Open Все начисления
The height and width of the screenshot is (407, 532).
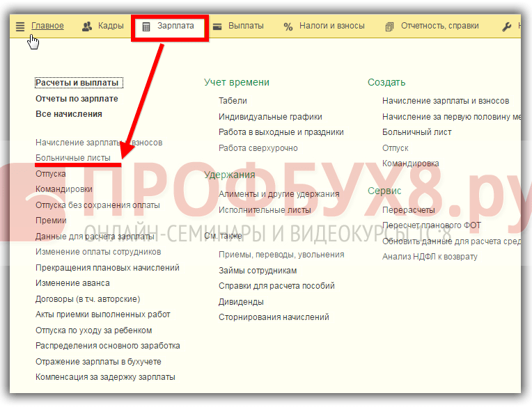point(68,114)
